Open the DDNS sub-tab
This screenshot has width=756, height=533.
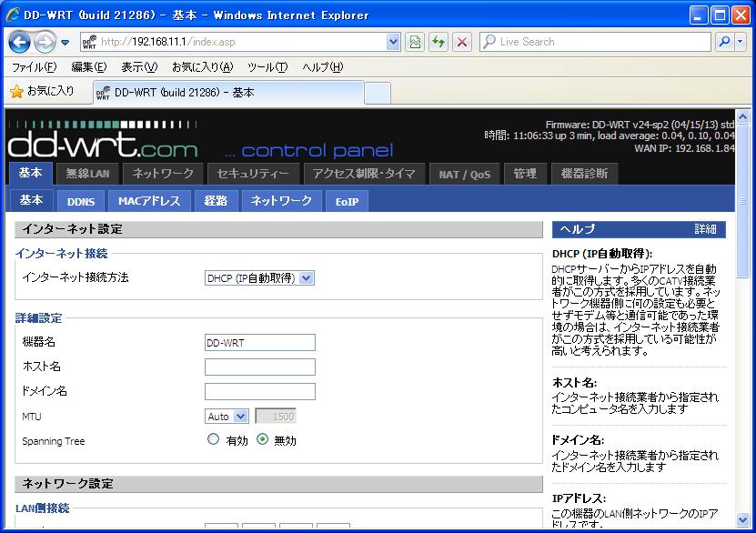click(x=81, y=201)
